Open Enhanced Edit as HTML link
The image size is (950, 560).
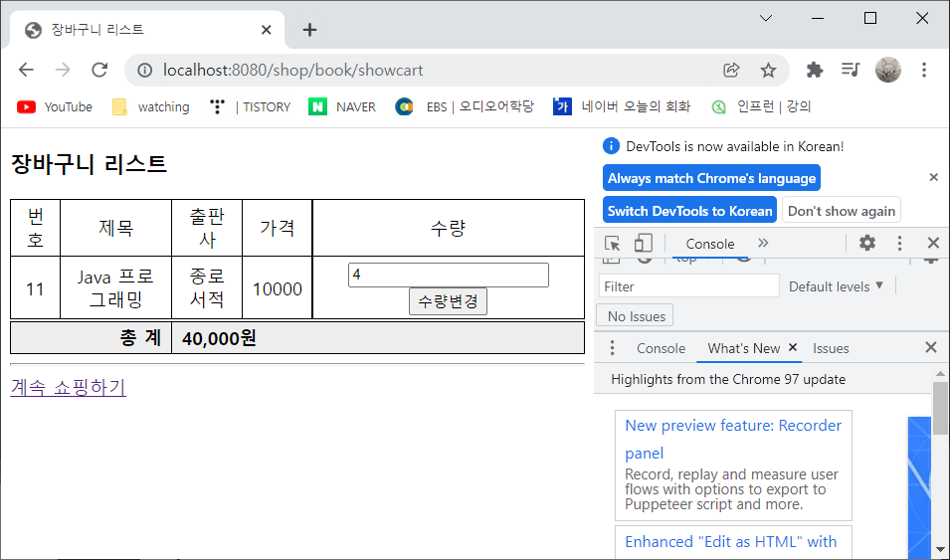731,541
